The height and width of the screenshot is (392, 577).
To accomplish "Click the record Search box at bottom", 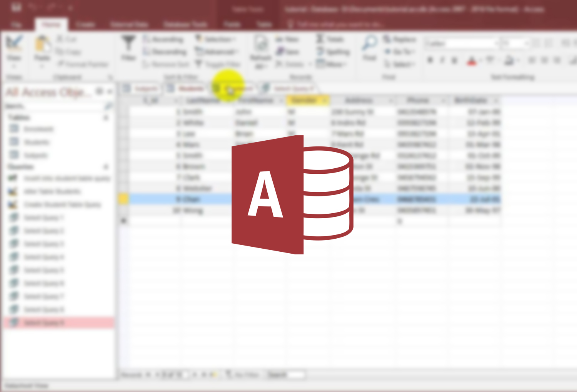I will click(x=287, y=374).
